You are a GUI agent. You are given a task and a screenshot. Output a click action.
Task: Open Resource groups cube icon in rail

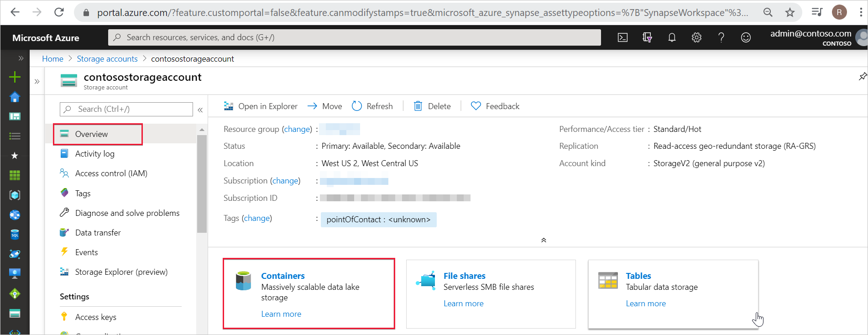pyautogui.click(x=15, y=195)
